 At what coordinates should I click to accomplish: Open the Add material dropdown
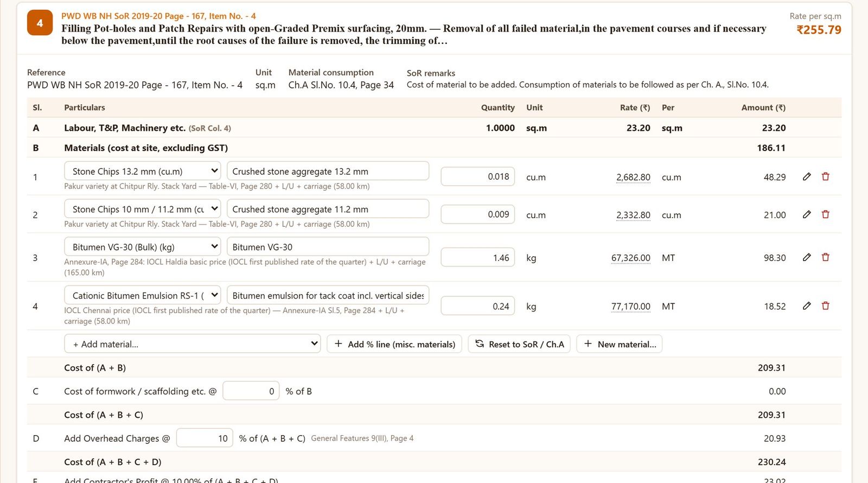(193, 344)
